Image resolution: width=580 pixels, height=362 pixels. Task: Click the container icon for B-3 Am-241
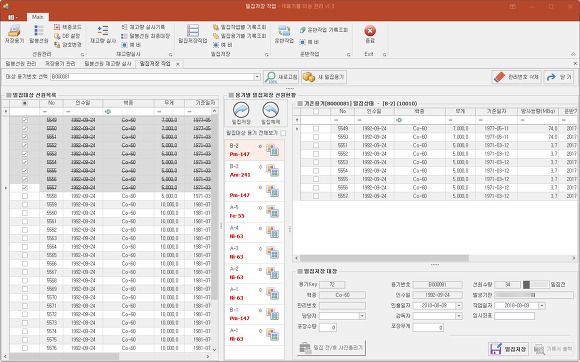[273, 171]
